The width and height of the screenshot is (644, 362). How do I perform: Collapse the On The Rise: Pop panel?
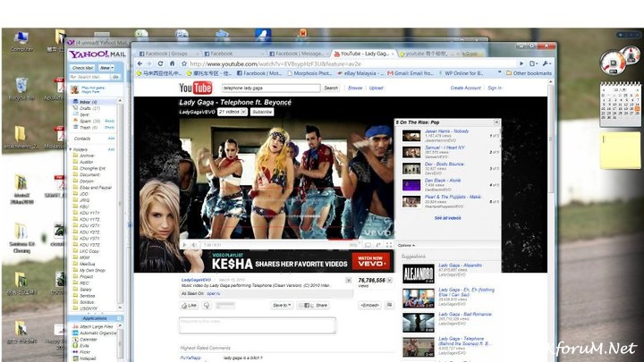point(496,122)
